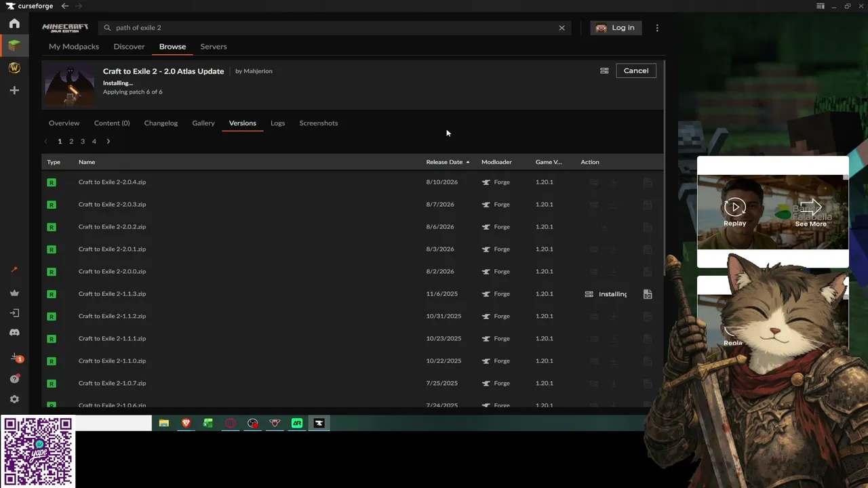Sort by the Modloader column header
The height and width of the screenshot is (488, 868).
tap(496, 162)
